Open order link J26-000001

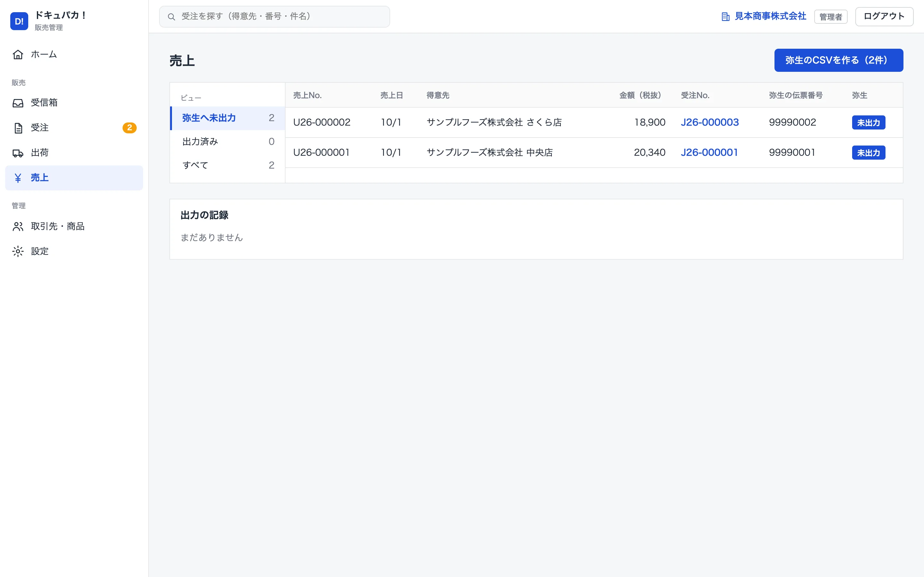(x=709, y=152)
